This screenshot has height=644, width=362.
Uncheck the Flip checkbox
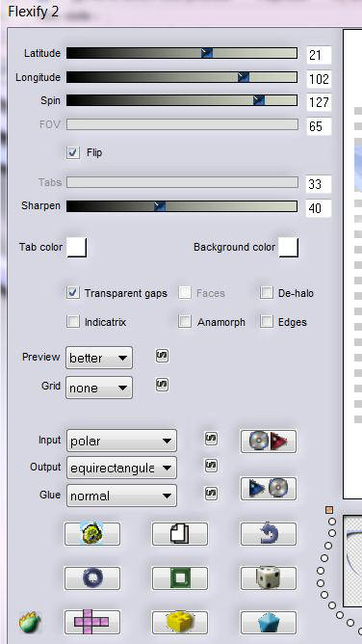pyautogui.click(x=73, y=152)
